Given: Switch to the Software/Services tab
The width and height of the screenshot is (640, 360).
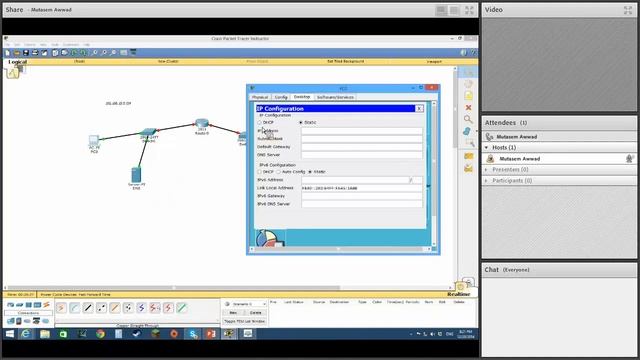Looking at the screenshot, I should click(335, 97).
